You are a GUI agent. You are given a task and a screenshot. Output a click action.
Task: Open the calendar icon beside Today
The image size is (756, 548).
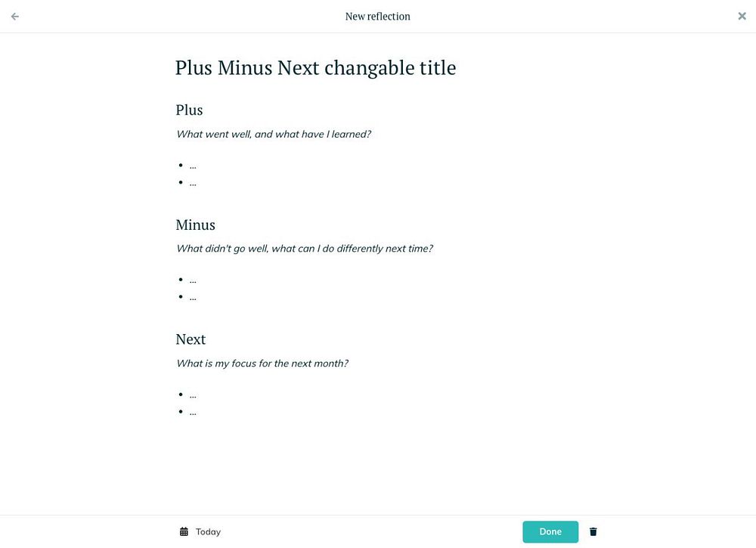(184, 531)
